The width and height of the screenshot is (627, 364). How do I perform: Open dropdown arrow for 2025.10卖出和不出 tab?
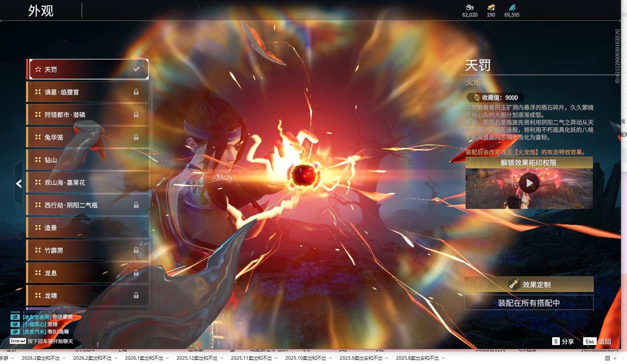tap(331, 358)
